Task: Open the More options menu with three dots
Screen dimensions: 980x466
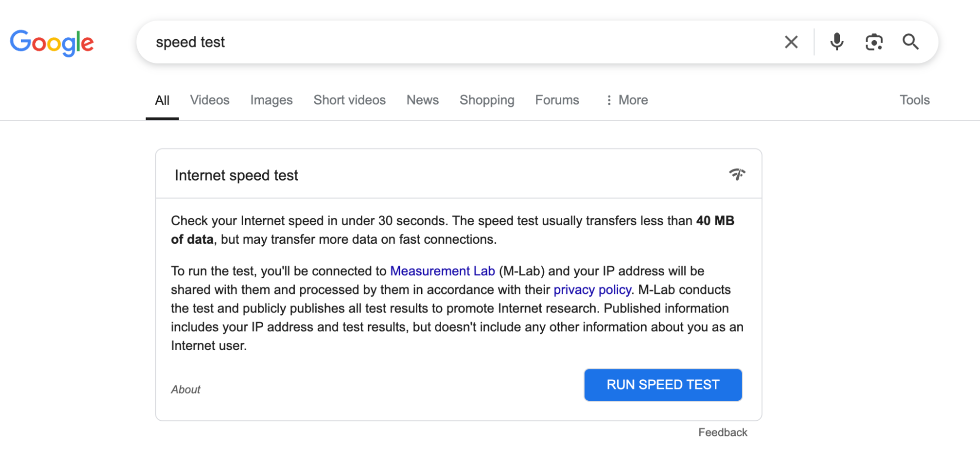Action: click(626, 100)
